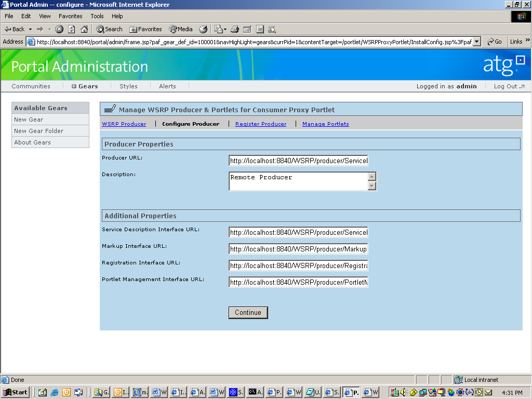Open the View menu

45,16
